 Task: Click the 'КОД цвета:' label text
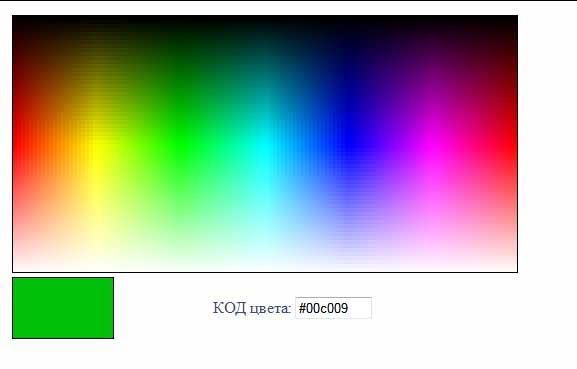point(252,308)
